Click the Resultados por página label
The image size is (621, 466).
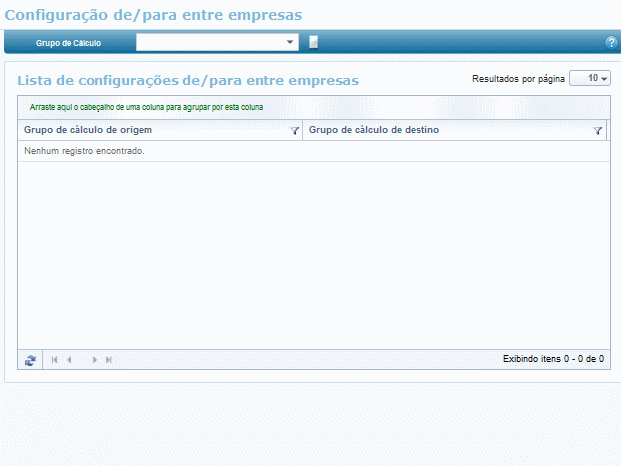[517, 78]
